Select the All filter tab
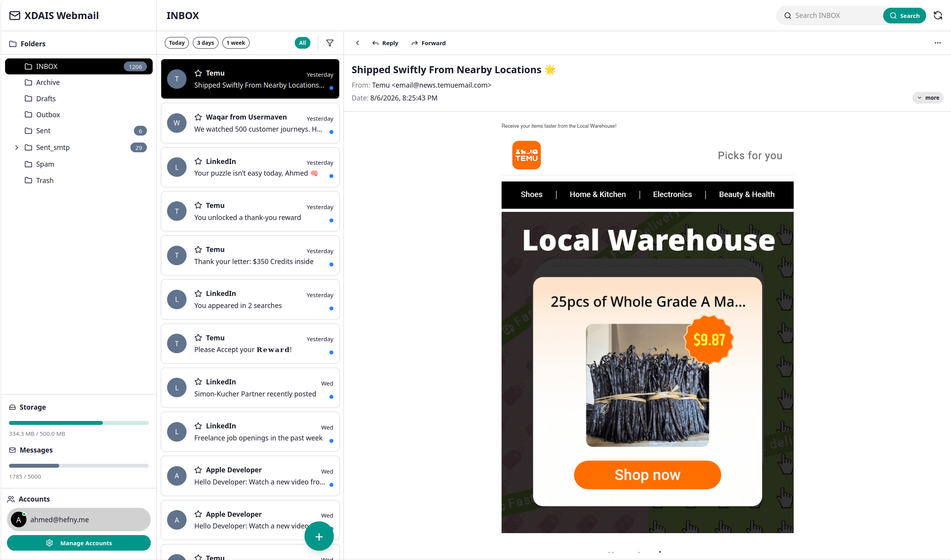 [x=303, y=43]
